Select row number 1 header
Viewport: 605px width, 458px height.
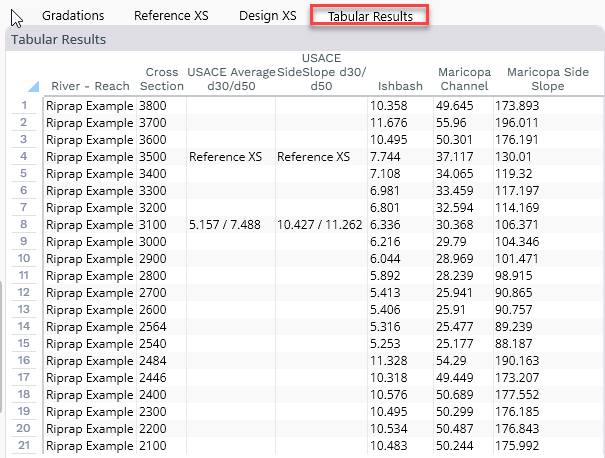[24, 105]
